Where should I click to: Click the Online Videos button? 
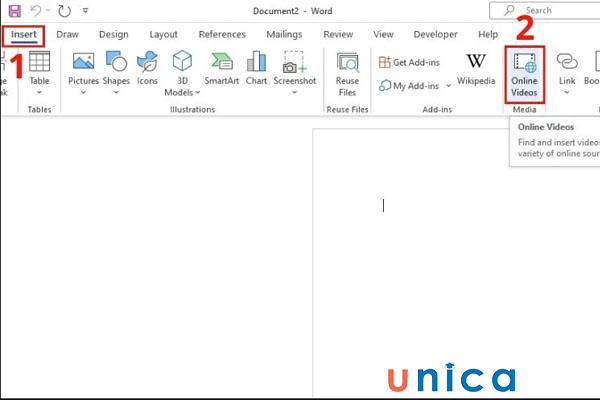tap(524, 72)
